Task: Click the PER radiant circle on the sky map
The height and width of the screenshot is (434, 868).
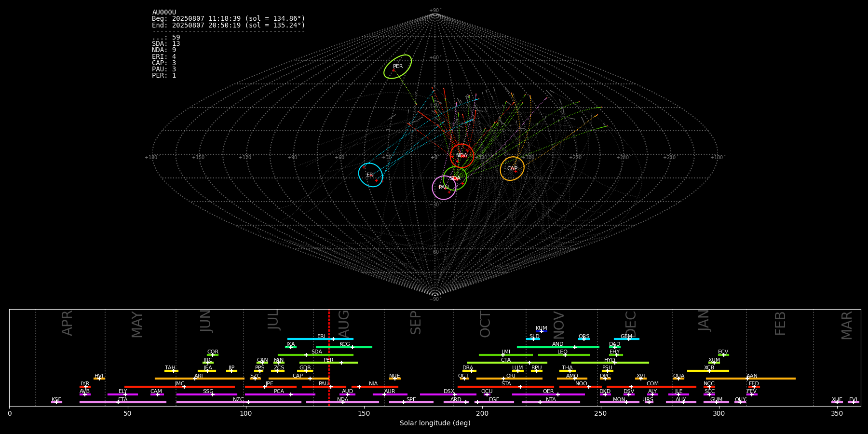Action: tap(398, 67)
